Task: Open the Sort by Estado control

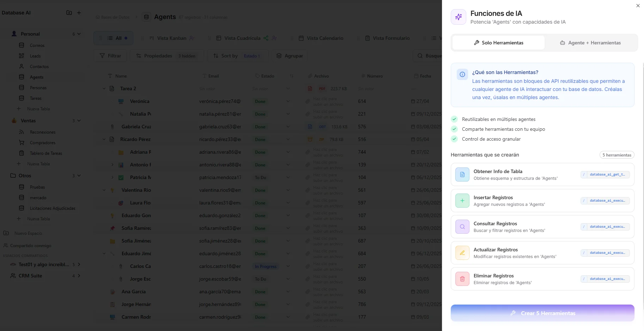Action: 238,56
